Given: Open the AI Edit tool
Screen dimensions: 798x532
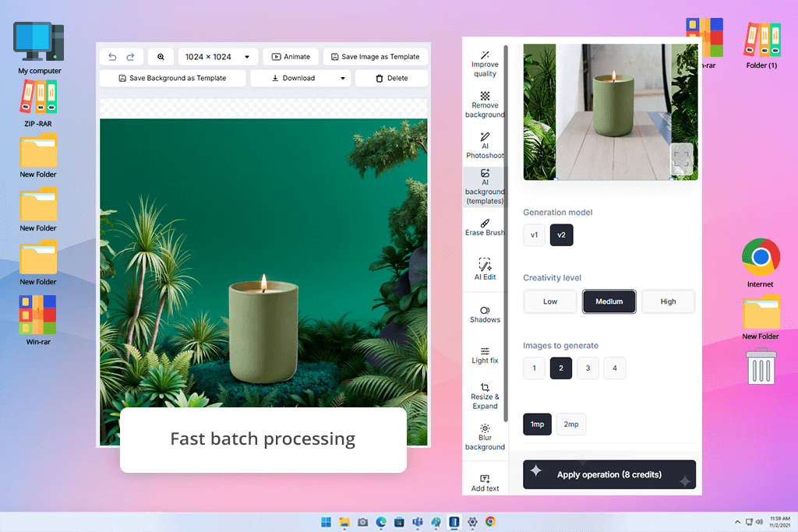Looking at the screenshot, I should point(485,270).
